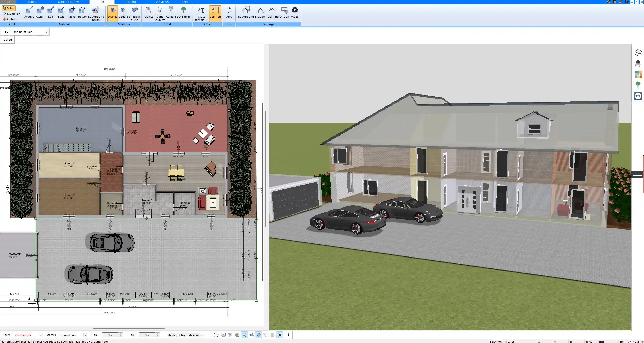Open the furniture catalog in the right sidebar
Screen dimensions: 644x343
[x=638, y=63]
